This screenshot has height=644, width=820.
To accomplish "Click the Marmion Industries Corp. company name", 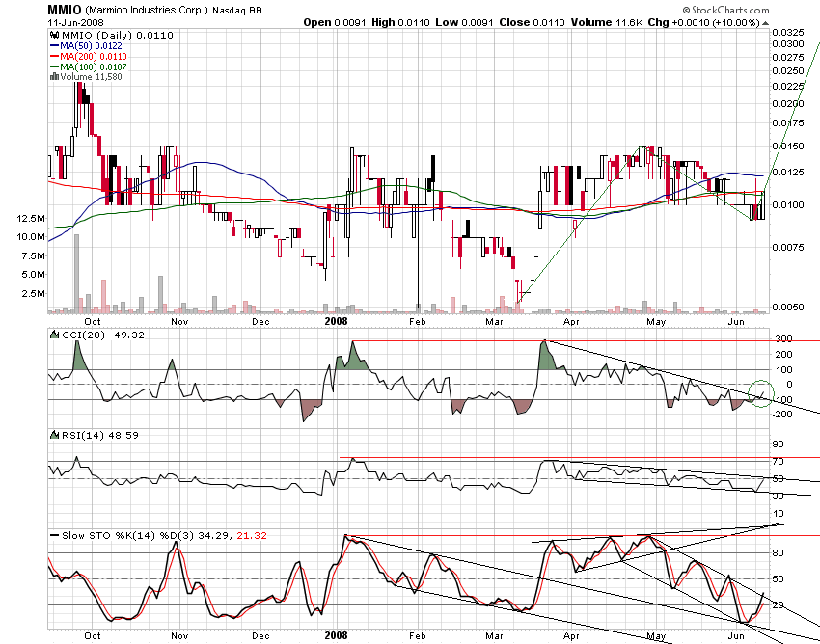I will click(x=147, y=11).
